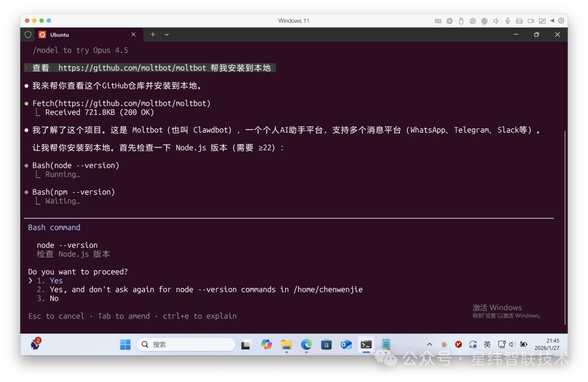
Task: Open File Explorer from the taskbar
Action: coord(286,344)
